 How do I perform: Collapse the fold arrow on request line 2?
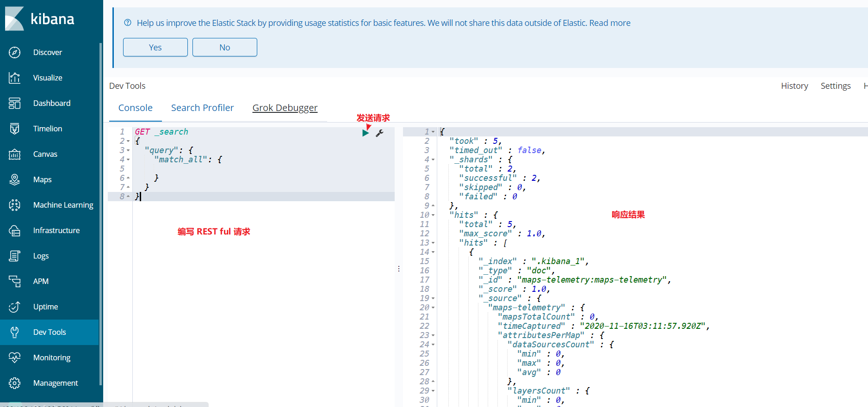pos(128,141)
